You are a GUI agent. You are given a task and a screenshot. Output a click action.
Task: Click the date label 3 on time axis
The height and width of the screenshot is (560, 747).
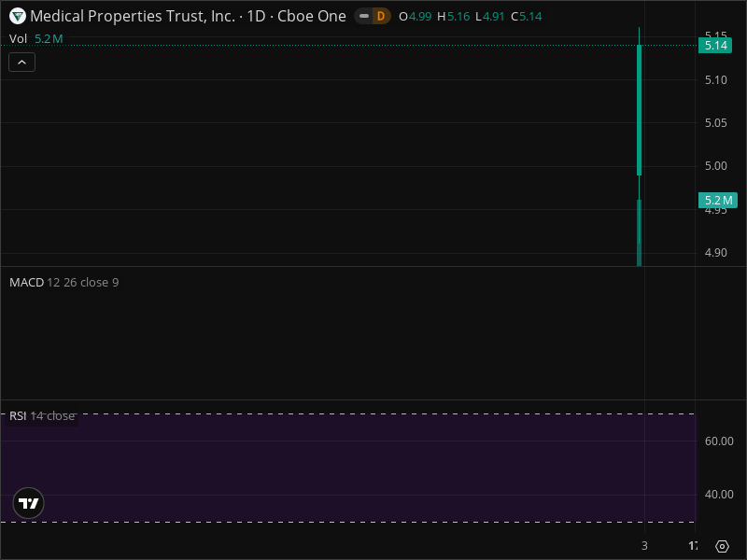644,546
